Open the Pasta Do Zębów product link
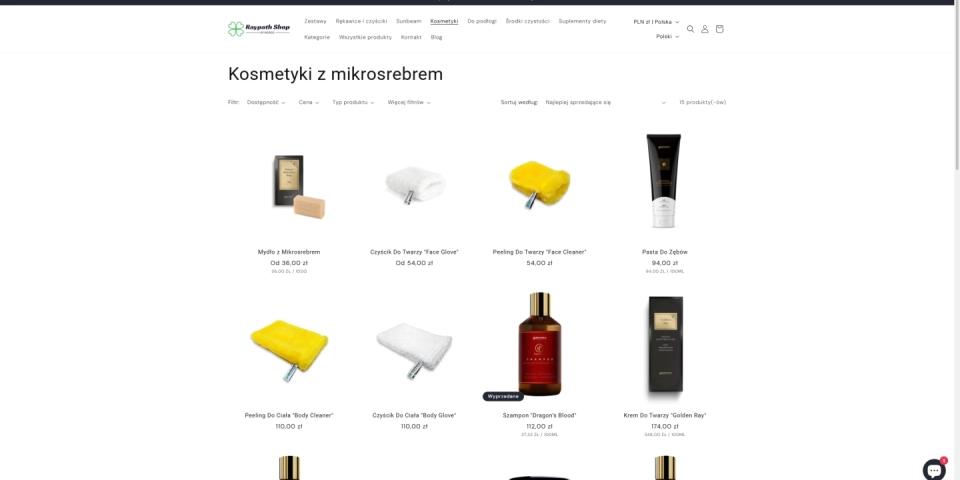The image size is (960, 480). [664, 252]
